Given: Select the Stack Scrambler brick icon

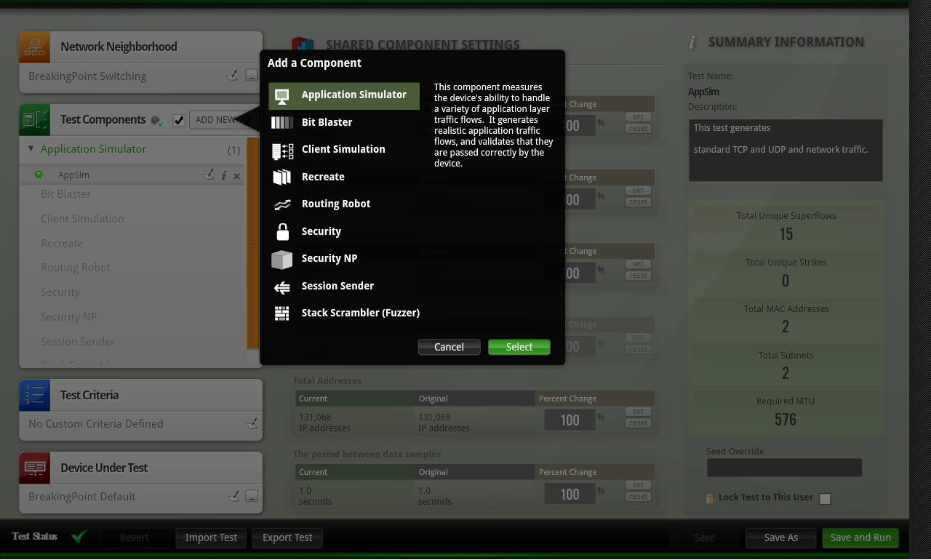Looking at the screenshot, I should coord(282,313).
